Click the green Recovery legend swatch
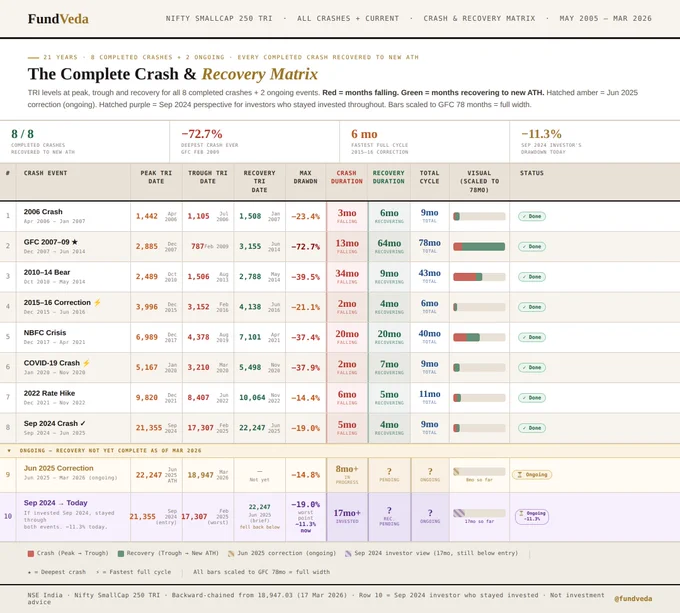The height and width of the screenshot is (613, 680). (121, 554)
